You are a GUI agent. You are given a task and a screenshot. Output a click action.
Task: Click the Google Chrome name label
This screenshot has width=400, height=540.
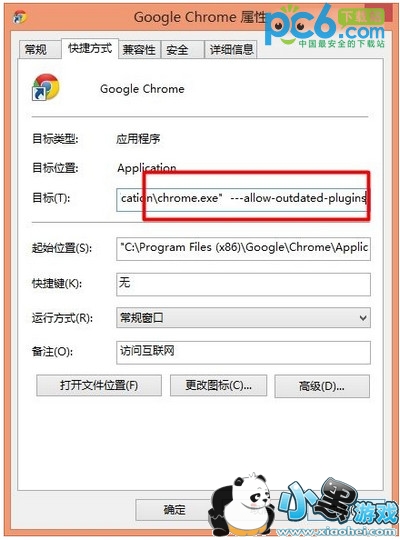tap(142, 89)
